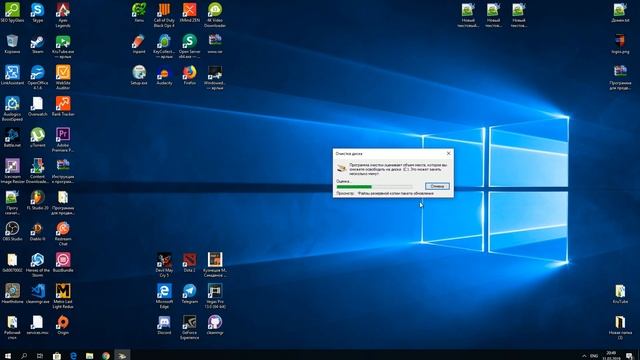Launch Microsoft Edge from the desktop icon
640x360 pixels.
164,296
